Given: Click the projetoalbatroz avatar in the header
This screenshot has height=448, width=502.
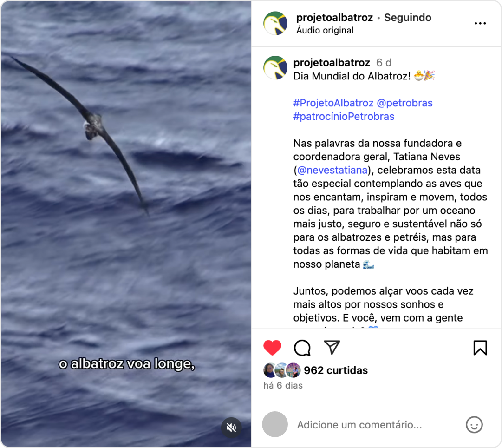Looking at the screenshot, I should [x=275, y=23].
